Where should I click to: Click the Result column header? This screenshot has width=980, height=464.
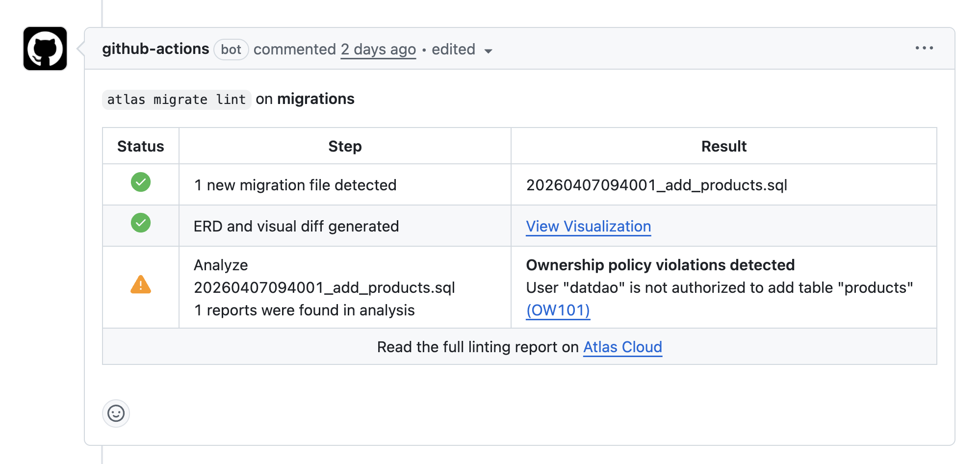pos(724,146)
